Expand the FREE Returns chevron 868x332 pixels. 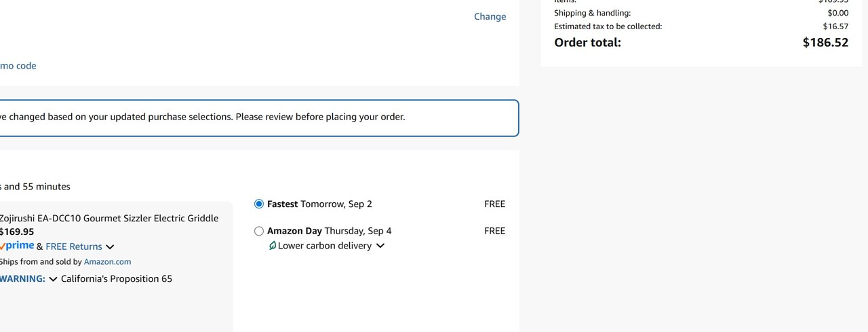pos(110,247)
